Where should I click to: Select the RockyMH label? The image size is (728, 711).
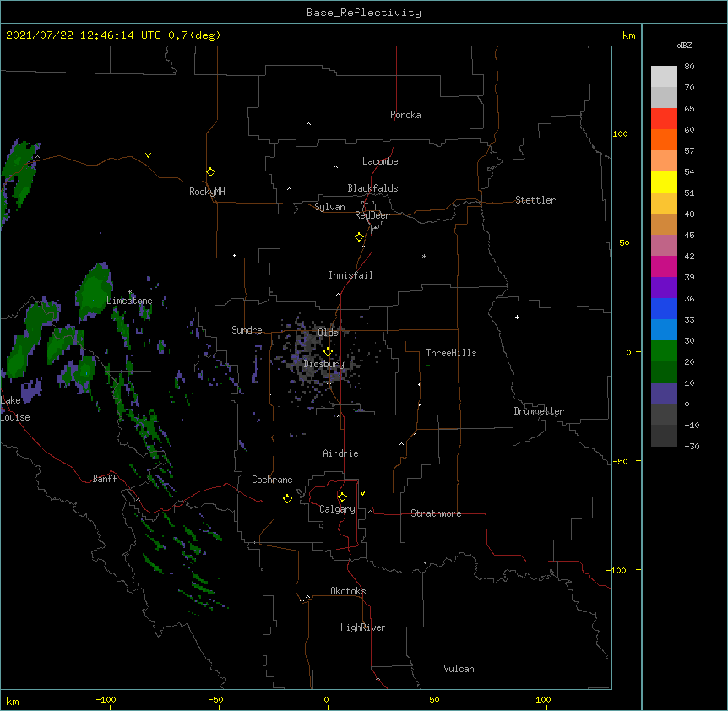click(x=207, y=192)
